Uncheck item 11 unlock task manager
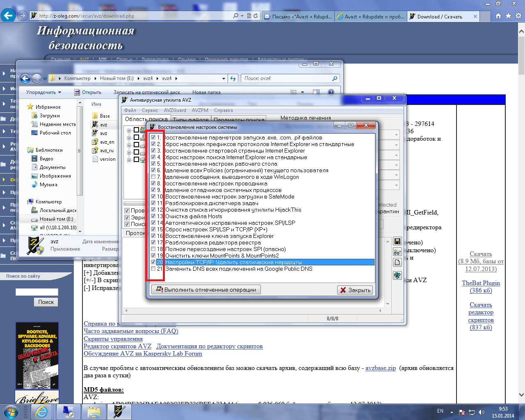The height and width of the screenshot is (420, 525). click(153, 203)
